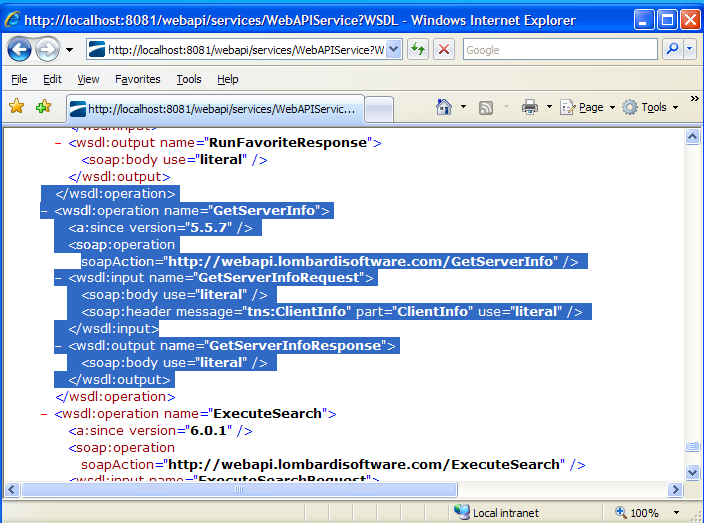
Task: Click scroll down arrow on vertical scrollbar
Action: click(x=692, y=472)
